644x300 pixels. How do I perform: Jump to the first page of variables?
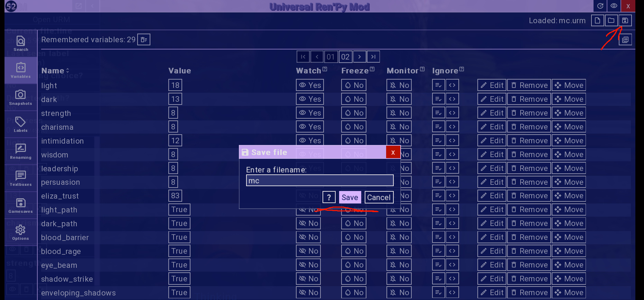pyautogui.click(x=303, y=57)
